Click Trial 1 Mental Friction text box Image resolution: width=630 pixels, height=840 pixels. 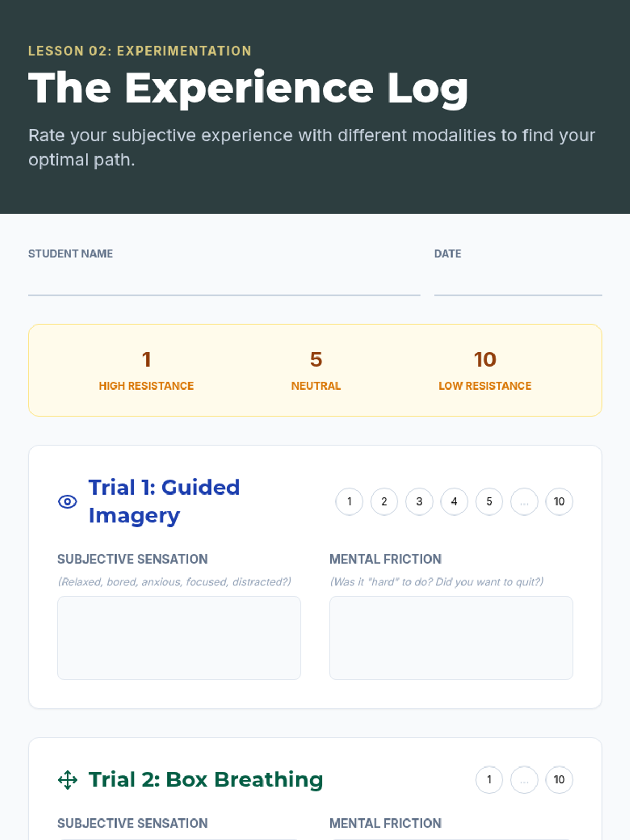451,637
